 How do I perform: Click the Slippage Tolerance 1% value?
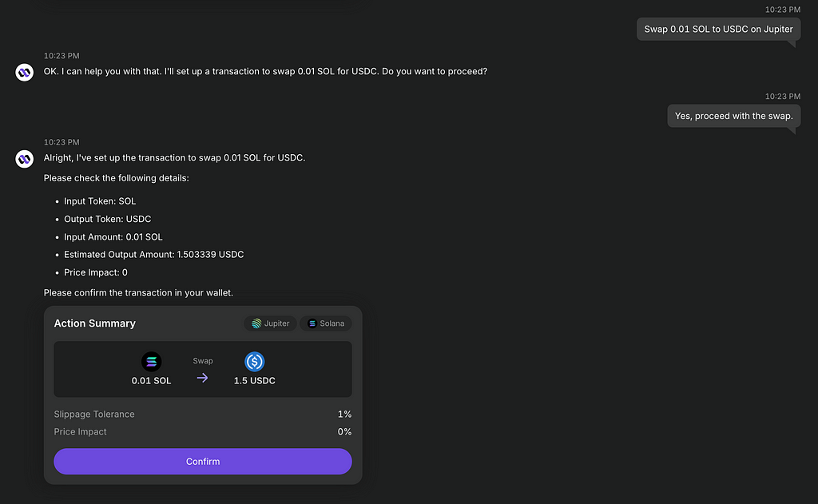(344, 415)
